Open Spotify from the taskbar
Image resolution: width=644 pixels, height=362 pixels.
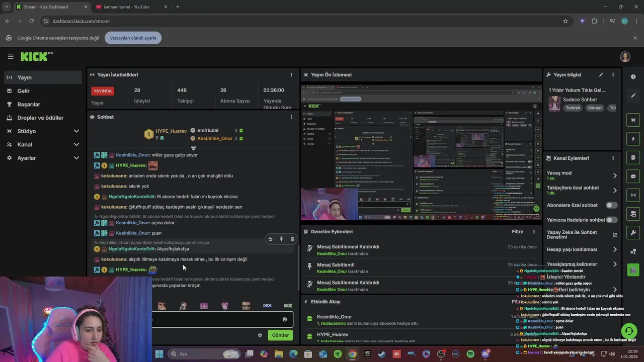[x=470, y=354]
